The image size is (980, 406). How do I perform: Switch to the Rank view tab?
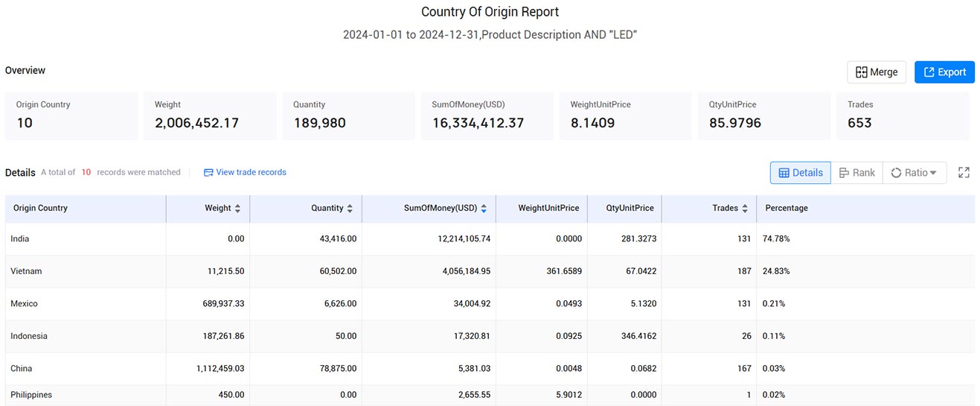point(856,173)
